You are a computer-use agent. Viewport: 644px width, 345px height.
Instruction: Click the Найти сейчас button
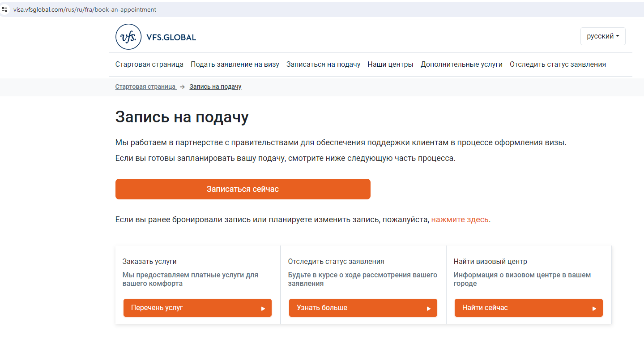coord(529,308)
